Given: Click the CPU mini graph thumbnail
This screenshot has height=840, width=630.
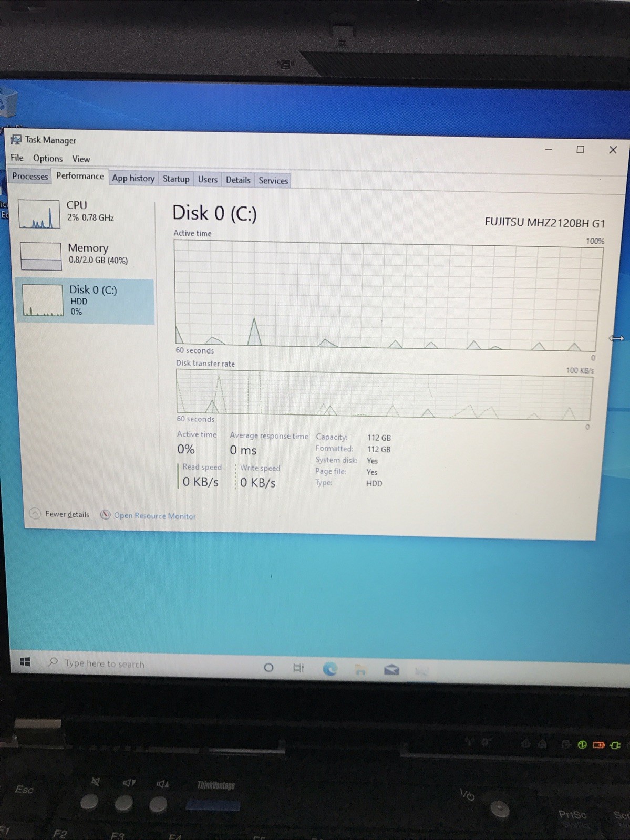Looking at the screenshot, I should pyautogui.click(x=39, y=214).
